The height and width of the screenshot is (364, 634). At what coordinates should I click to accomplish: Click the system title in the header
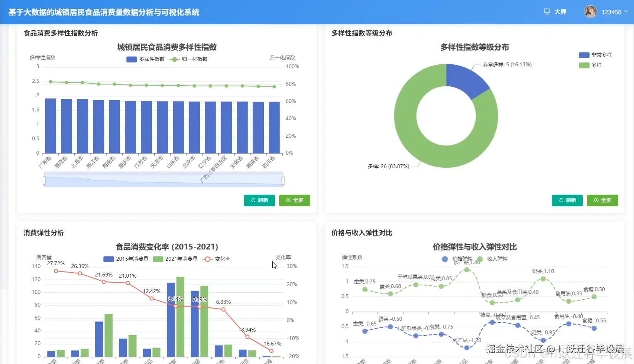point(104,12)
